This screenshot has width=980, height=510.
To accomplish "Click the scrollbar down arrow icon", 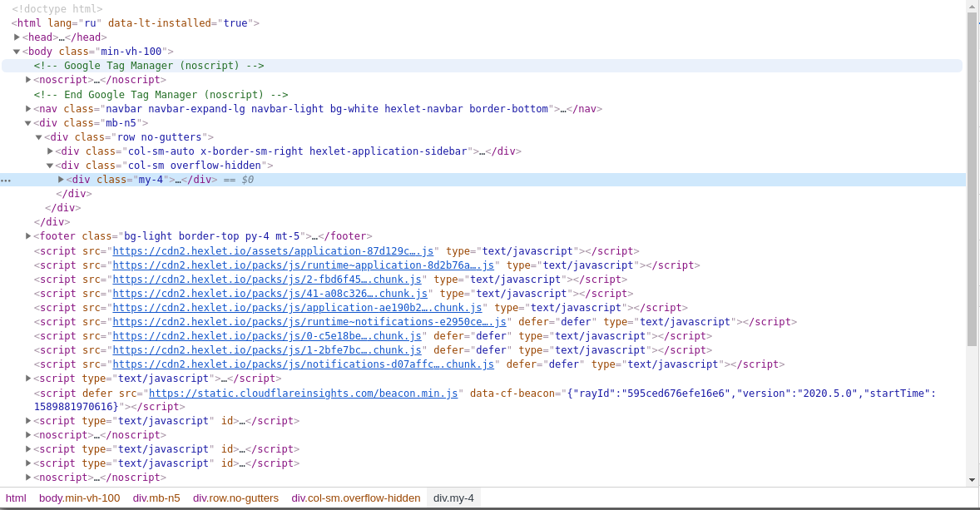I will point(973,481).
